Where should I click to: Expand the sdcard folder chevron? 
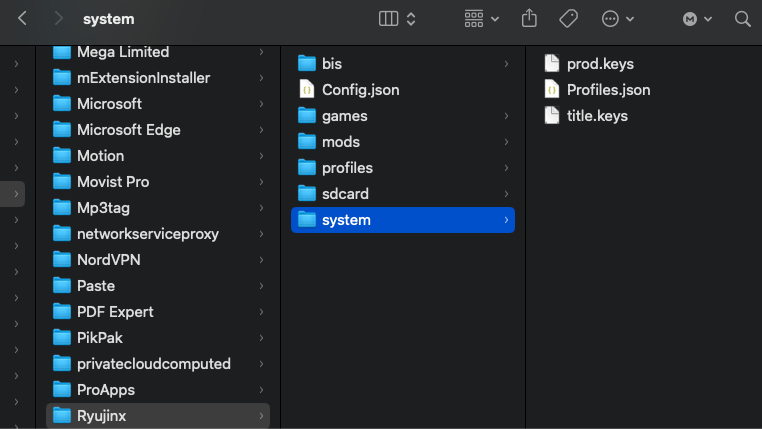[x=506, y=194]
